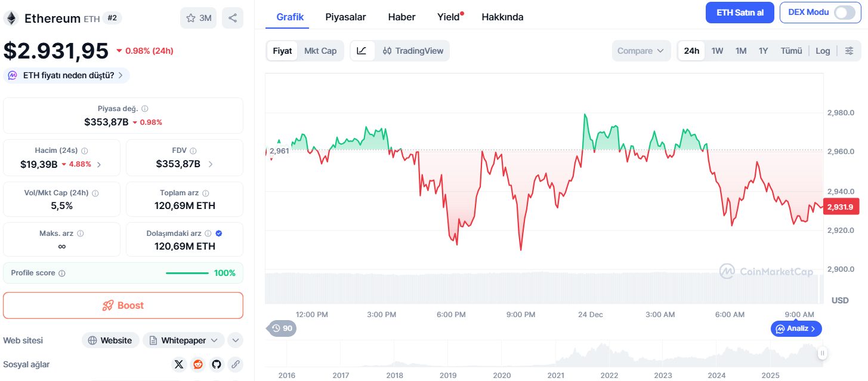
Task: Toggle the DEX Modu switch
Action: click(845, 13)
